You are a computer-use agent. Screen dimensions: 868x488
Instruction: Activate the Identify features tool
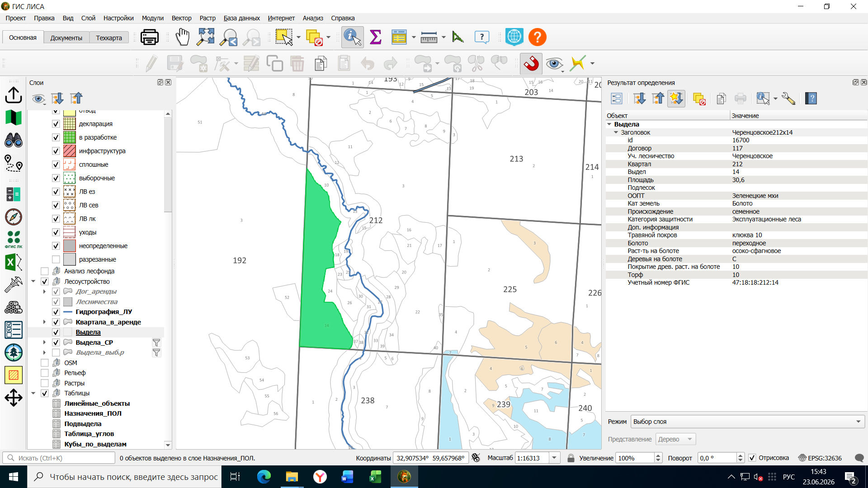click(x=353, y=37)
